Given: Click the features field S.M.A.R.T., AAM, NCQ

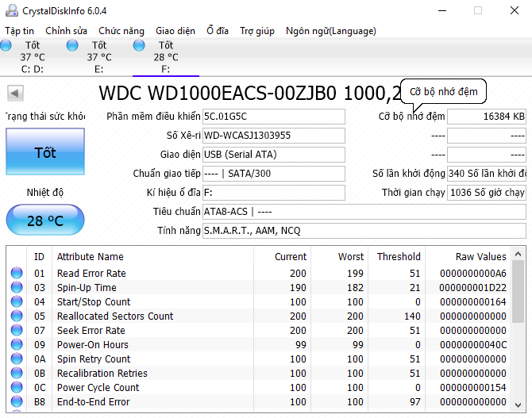Looking at the screenshot, I should tap(364, 231).
